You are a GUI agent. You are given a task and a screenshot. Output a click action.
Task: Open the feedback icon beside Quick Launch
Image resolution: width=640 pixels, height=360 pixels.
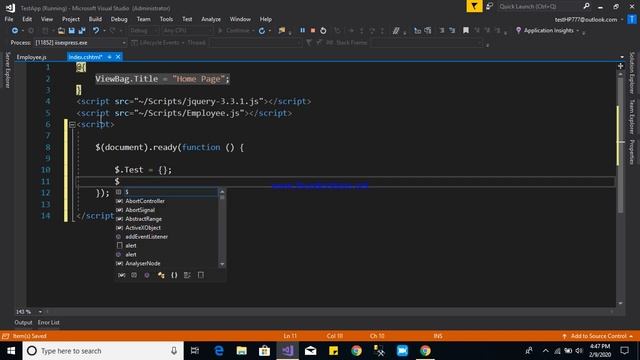[489, 6]
